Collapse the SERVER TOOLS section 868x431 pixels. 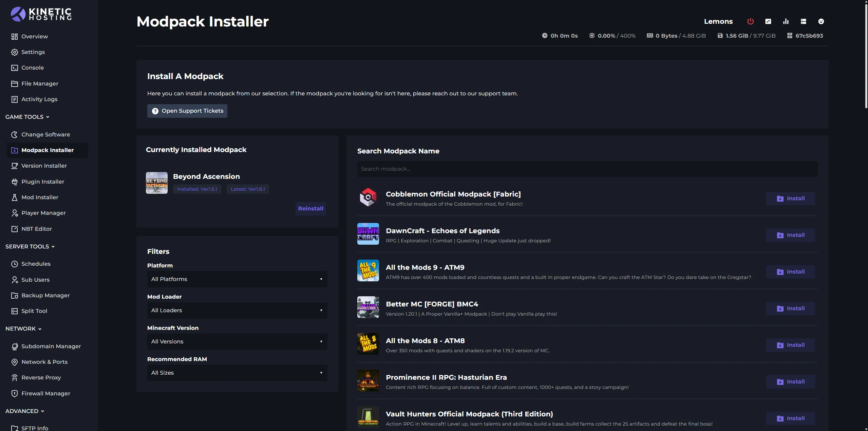coord(30,246)
